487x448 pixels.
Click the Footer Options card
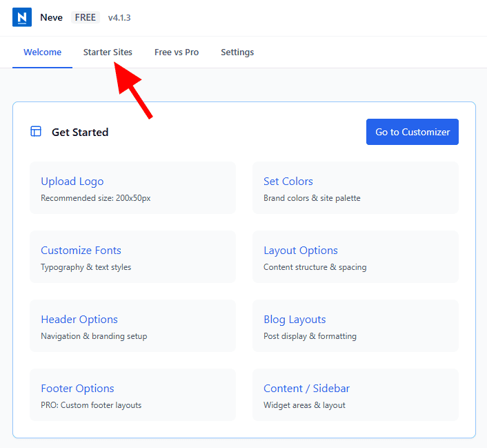[x=132, y=396]
